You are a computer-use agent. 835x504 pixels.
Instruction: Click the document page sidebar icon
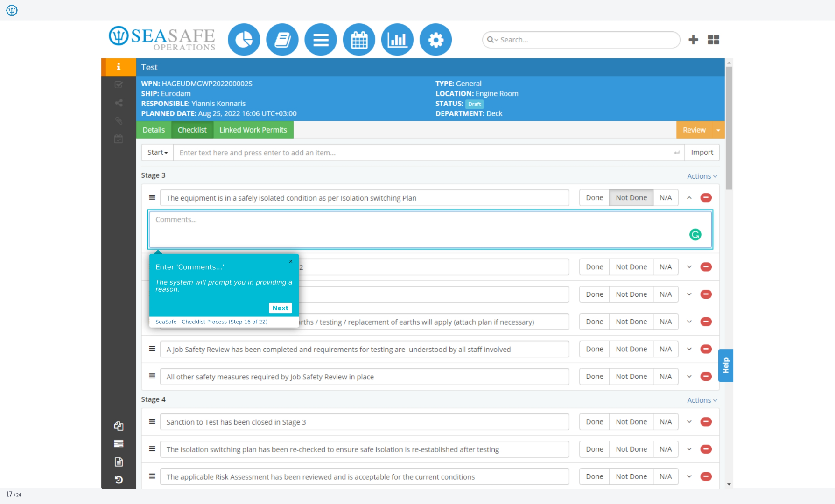pos(119,462)
